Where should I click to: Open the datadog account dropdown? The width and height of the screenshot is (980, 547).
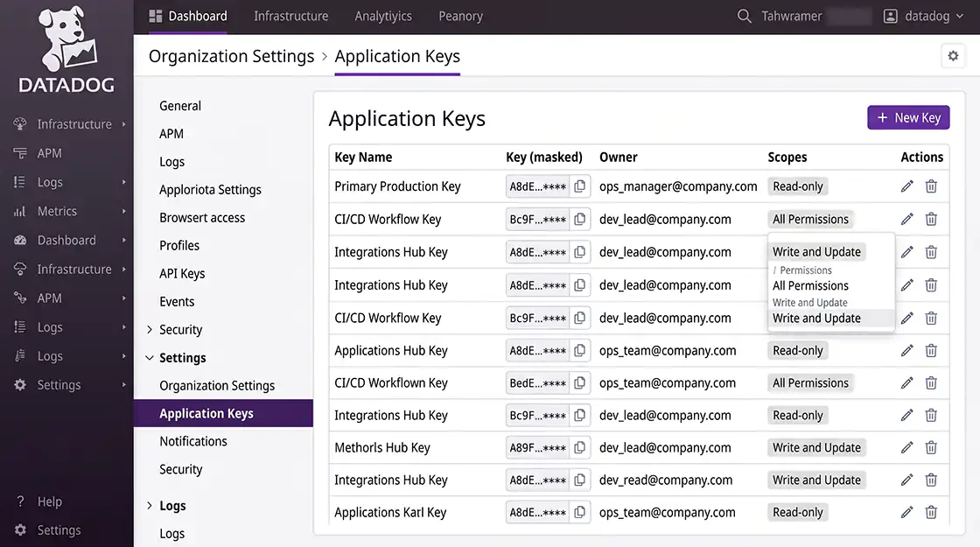coord(923,17)
